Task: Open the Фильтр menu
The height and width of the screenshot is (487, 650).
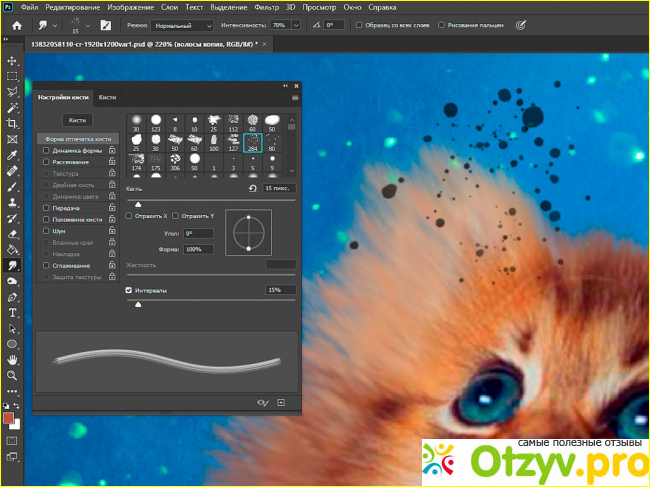Action: point(268,6)
